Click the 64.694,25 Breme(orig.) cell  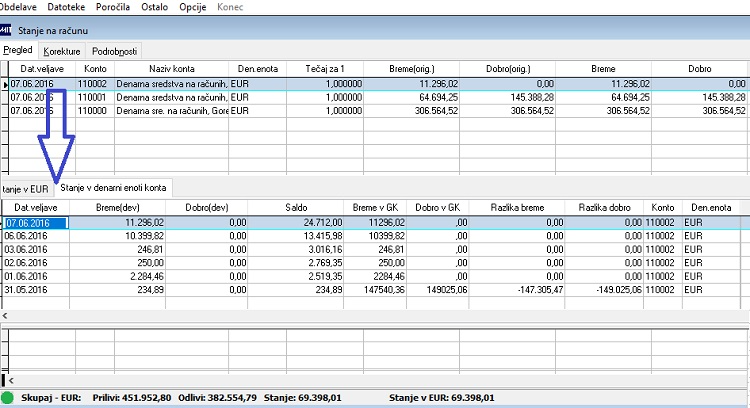411,97
